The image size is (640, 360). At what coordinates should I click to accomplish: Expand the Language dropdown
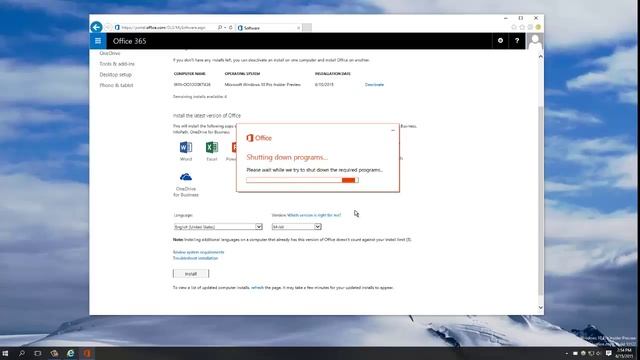tap(218, 227)
